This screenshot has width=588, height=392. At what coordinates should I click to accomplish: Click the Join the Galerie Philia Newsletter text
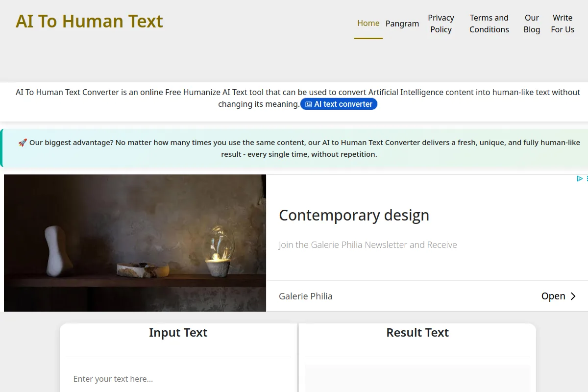367,245
